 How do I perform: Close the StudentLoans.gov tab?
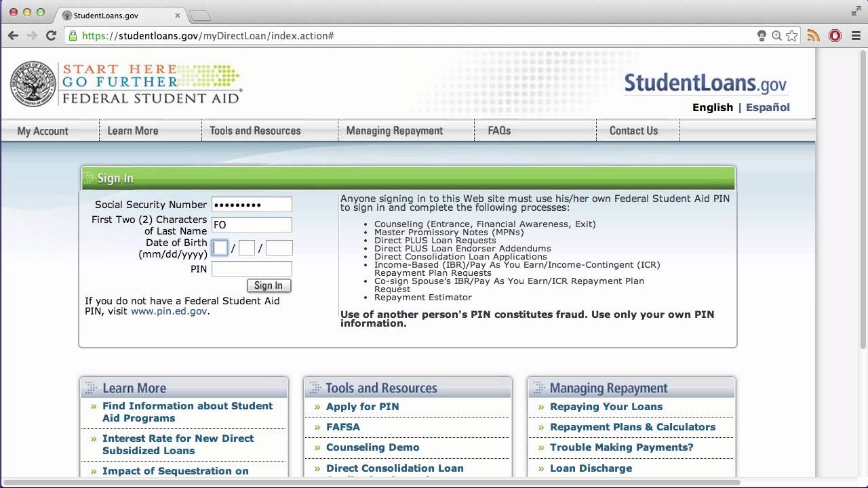point(178,15)
